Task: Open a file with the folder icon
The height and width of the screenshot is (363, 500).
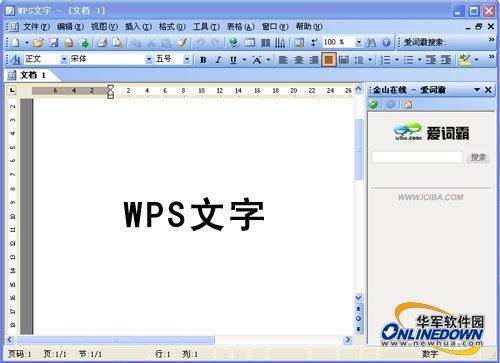Action: pos(38,42)
